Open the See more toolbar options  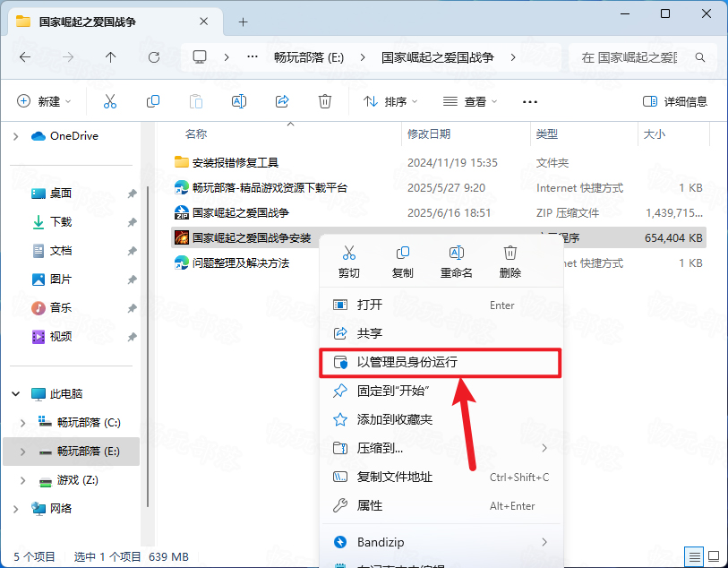[x=530, y=102]
